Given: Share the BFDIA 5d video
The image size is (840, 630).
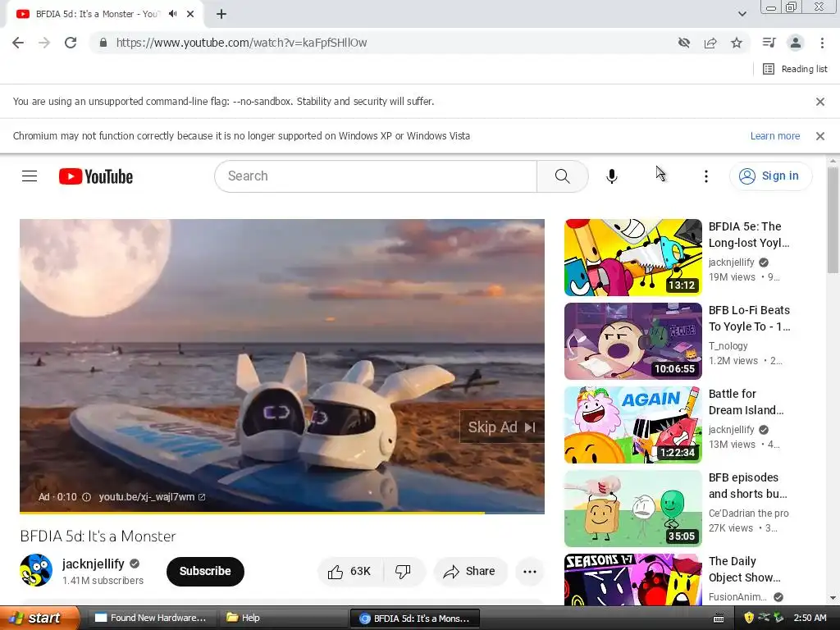Looking at the screenshot, I should pos(469,572).
